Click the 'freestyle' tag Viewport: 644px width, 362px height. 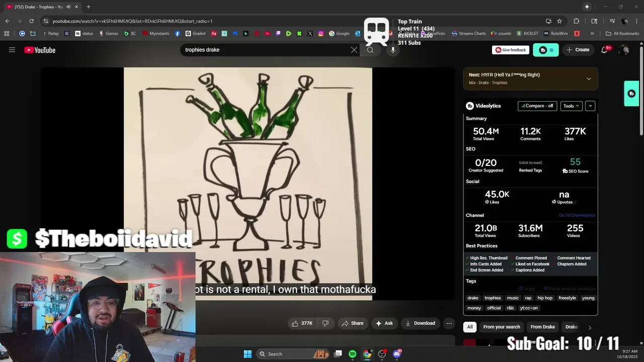(567, 298)
